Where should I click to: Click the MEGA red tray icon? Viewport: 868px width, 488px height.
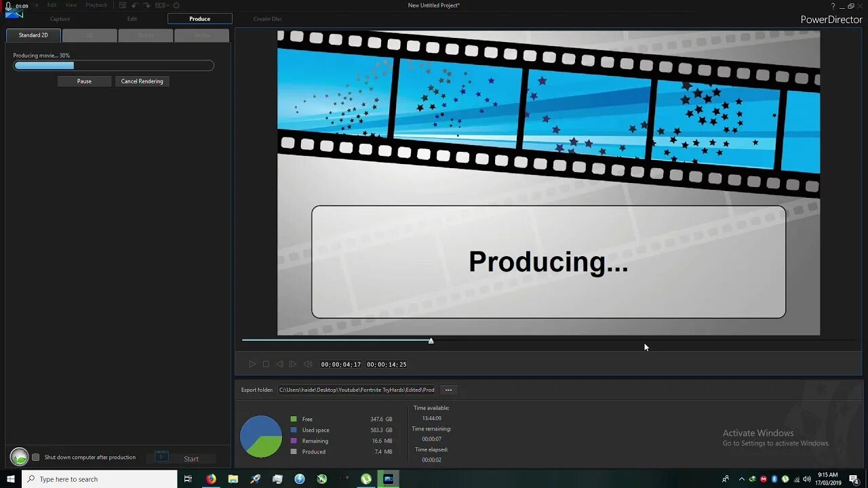764,479
